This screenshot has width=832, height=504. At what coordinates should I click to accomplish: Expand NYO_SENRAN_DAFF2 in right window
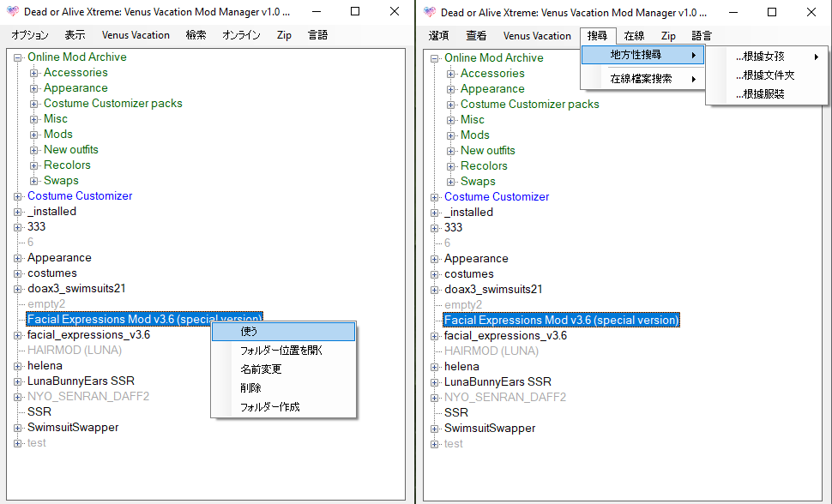click(435, 398)
